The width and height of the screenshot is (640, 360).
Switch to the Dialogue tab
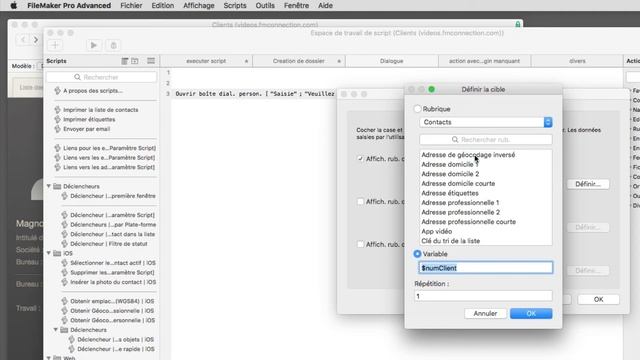click(391, 61)
